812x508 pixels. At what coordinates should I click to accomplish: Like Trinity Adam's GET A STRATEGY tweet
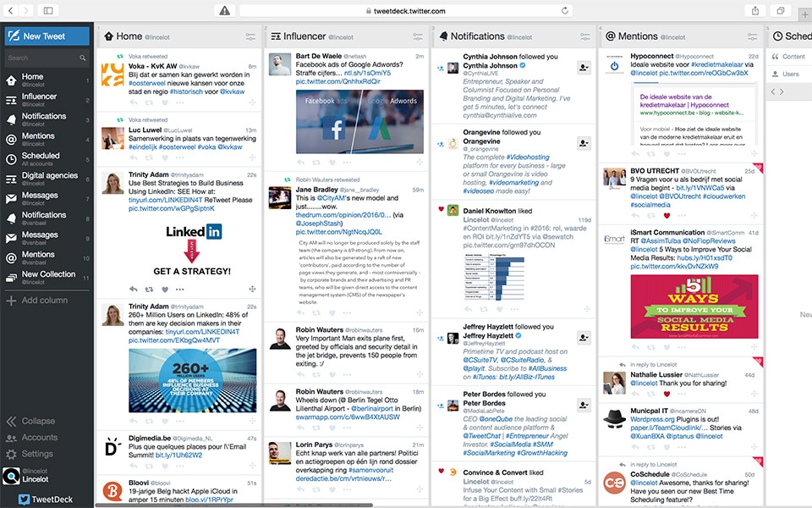click(165, 290)
